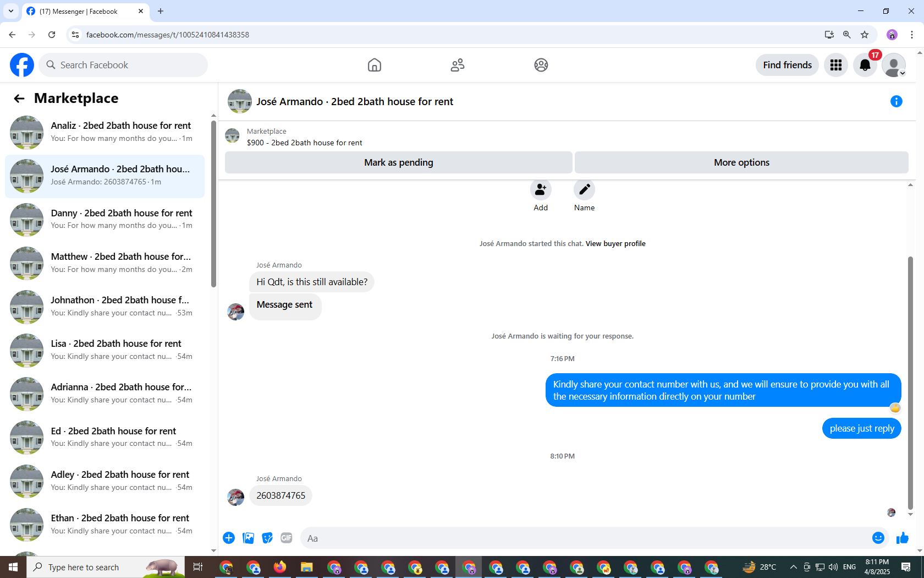
Task: Go back from Marketplace chat list
Action: [19, 99]
